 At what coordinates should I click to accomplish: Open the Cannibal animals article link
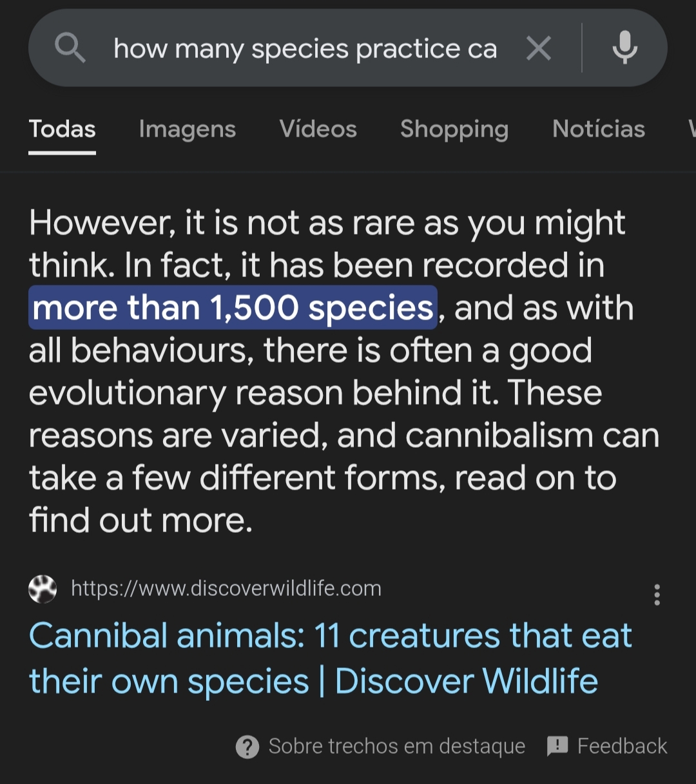[330, 658]
